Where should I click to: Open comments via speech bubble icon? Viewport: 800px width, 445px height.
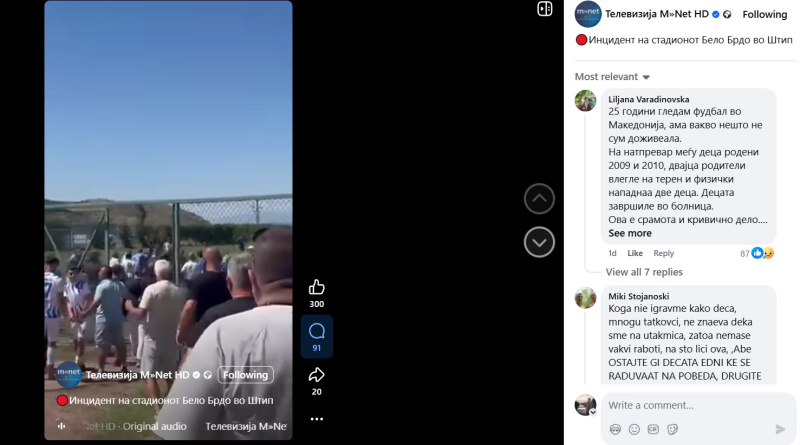point(316,331)
